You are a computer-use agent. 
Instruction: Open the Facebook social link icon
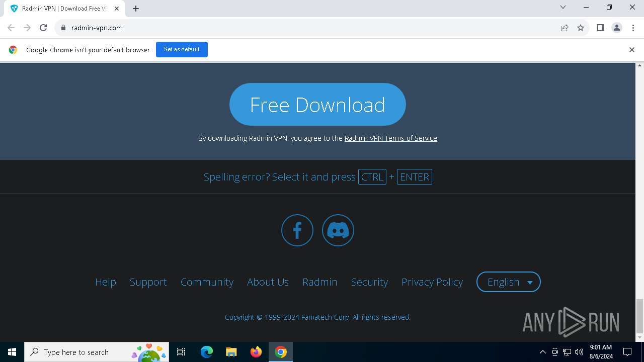pyautogui.click(x=297, y=230)
